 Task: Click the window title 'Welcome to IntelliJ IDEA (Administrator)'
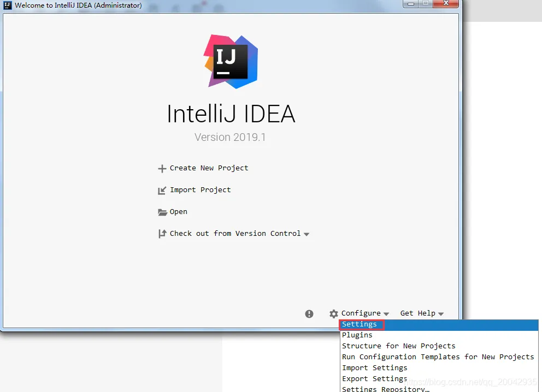pos(78,5)
